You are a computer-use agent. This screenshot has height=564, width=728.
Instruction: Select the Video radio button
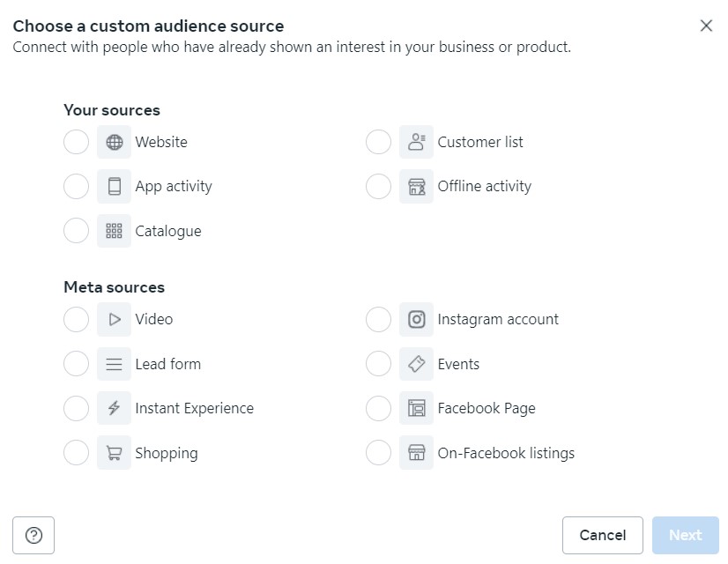click(76, 319)
